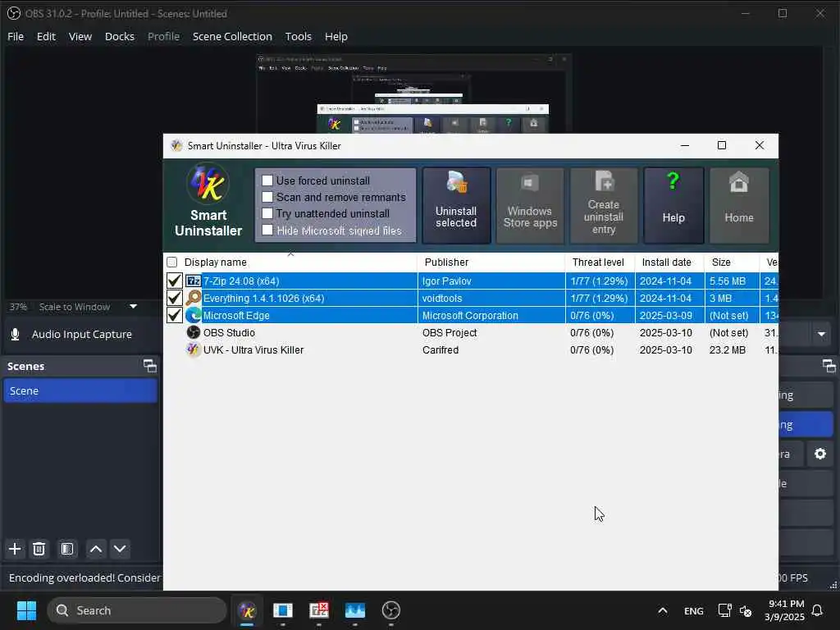This screenshot has width=840, height=630.
Task: Click the taskbar Search box
Action: [x=137, y=610]
